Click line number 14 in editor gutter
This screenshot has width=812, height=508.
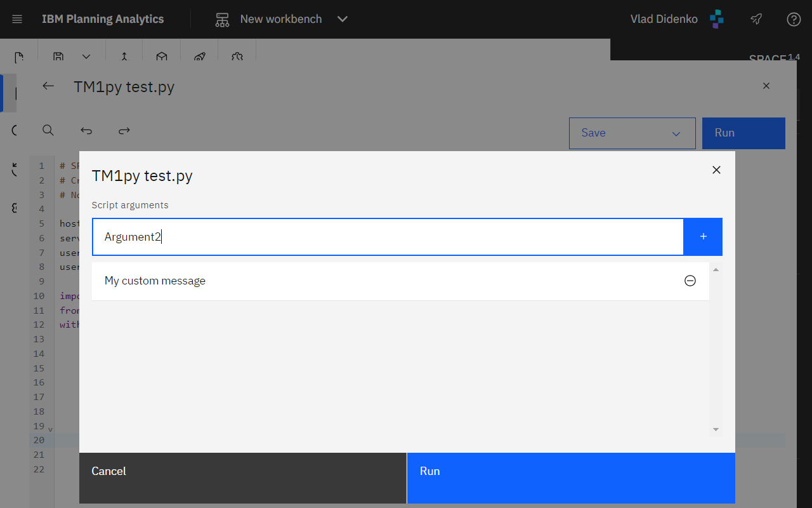pos(39,354)
